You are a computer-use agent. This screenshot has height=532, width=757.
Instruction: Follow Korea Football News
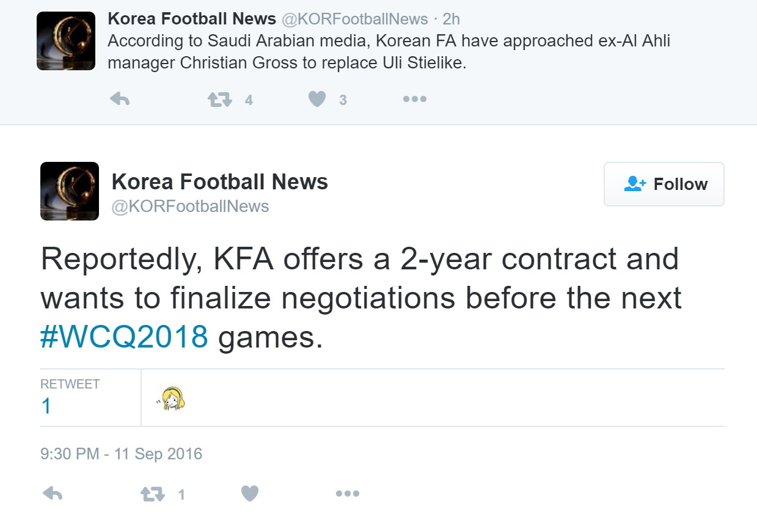[664, 184]
